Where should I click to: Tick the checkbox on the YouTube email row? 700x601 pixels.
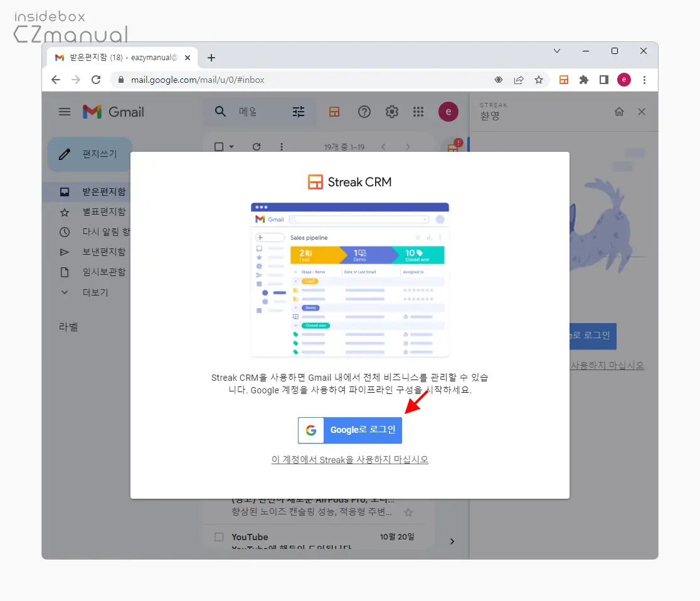(x=219, y=537)
